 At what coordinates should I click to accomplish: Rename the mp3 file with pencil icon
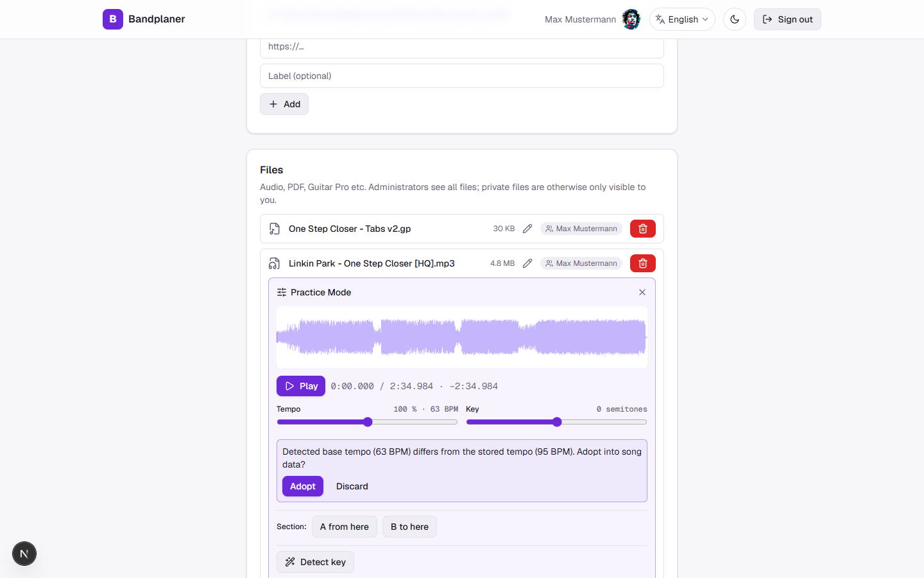pos(527,263)
